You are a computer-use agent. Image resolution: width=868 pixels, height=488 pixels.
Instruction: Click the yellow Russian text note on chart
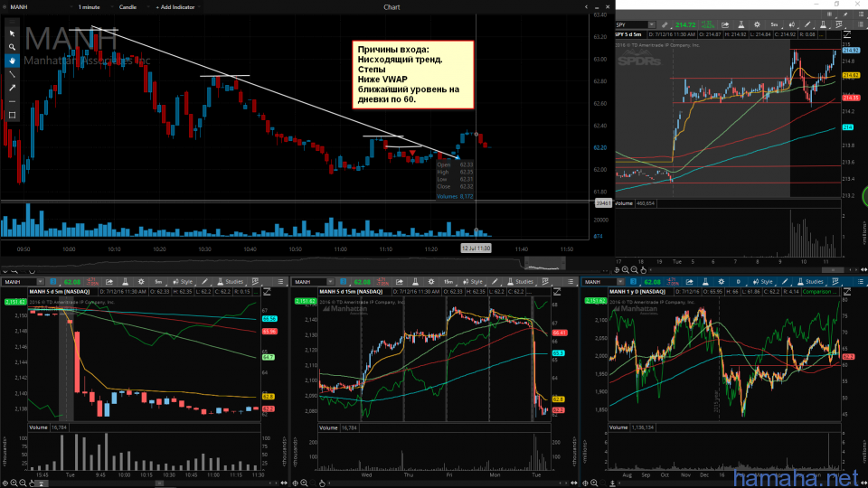tap(411, 76)
